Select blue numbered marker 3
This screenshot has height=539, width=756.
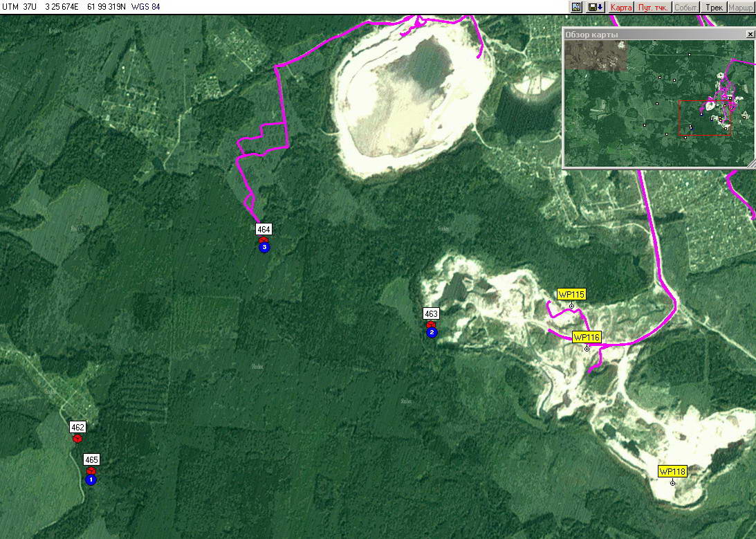[264, 248]
